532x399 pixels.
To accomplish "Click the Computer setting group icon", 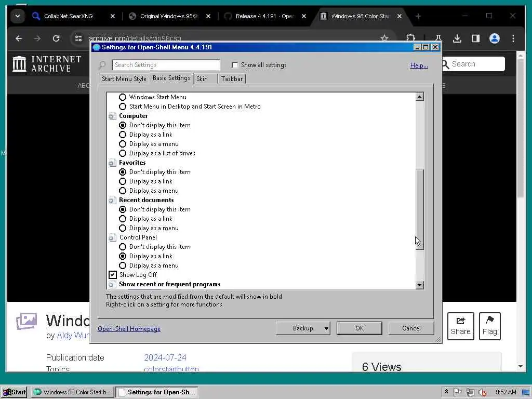I will tap(112, 116).
